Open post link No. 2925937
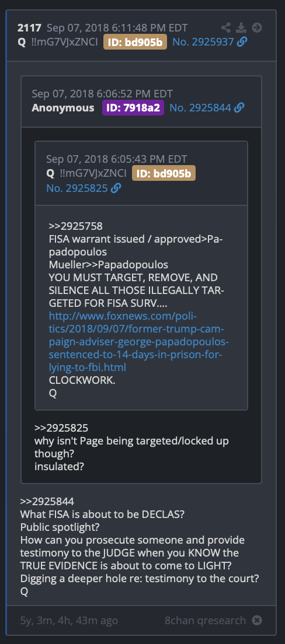 click(203, 41)
